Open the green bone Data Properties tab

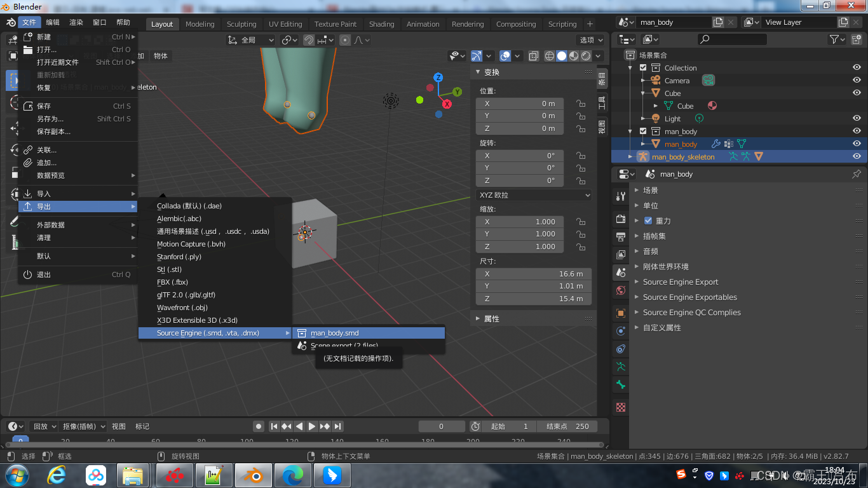click(620, 385)
